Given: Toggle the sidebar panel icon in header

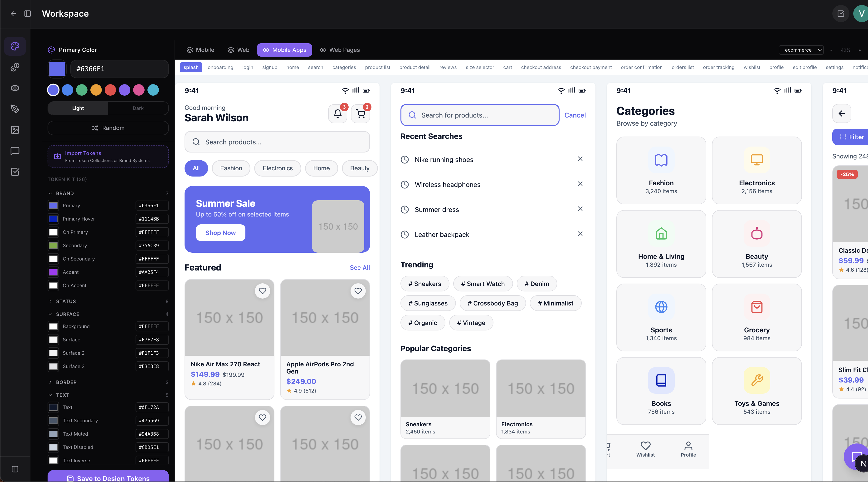Looking at the screenshot, I should [28, 14].
